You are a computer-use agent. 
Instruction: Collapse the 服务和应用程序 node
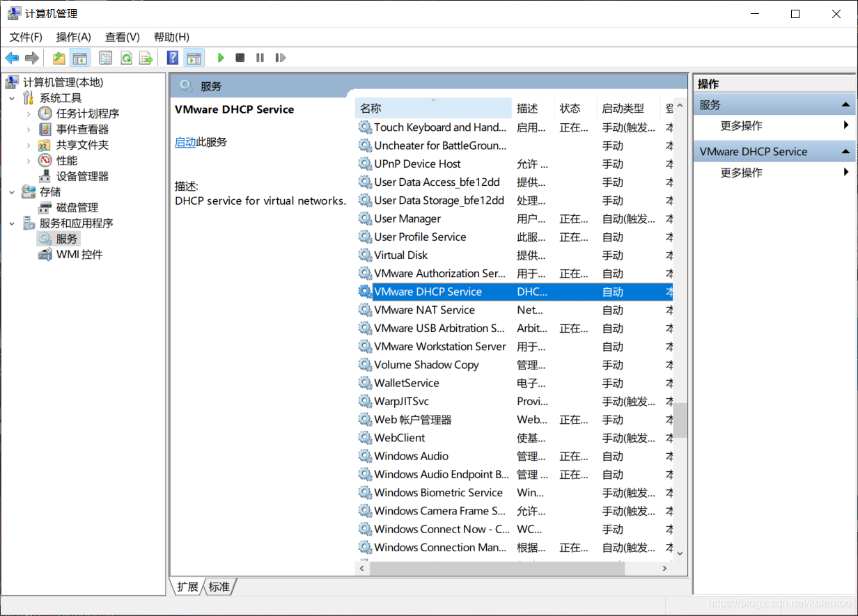pyautogui.click(x=12, y=223)
